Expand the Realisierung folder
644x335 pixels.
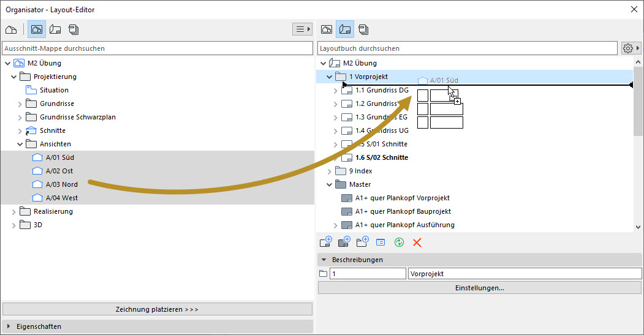(x=14, y=211)
